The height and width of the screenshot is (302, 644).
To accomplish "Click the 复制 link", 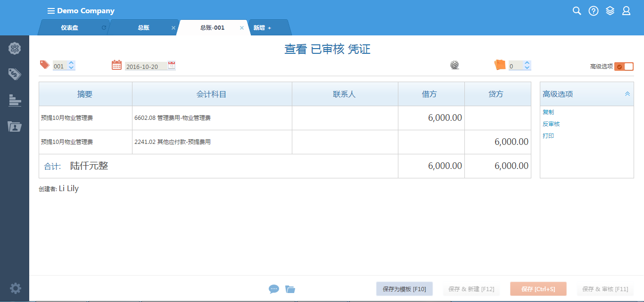I will (x=548, y=112).
